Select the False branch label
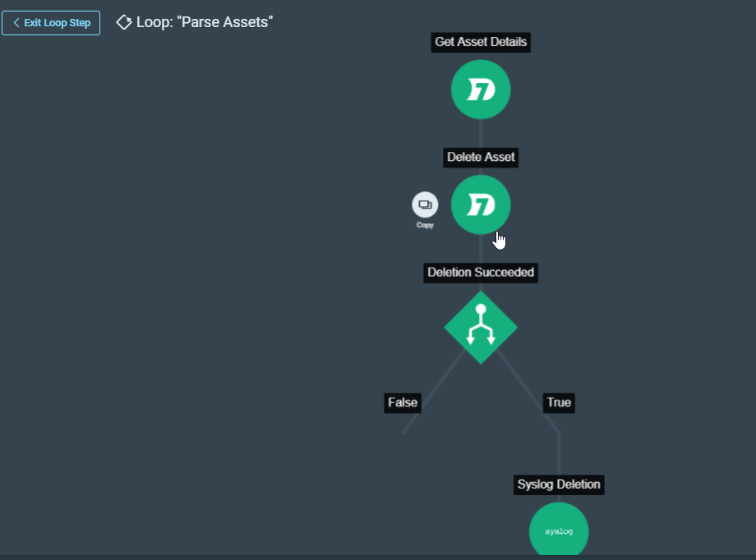Screen dimensions: 756x560 coord(403,402)
